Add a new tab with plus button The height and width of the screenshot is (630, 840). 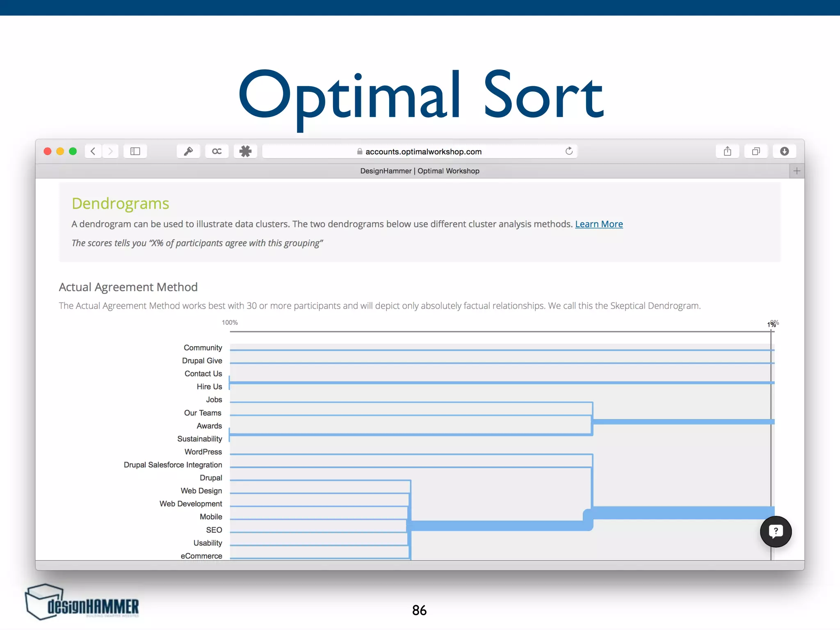coord(797,171)
